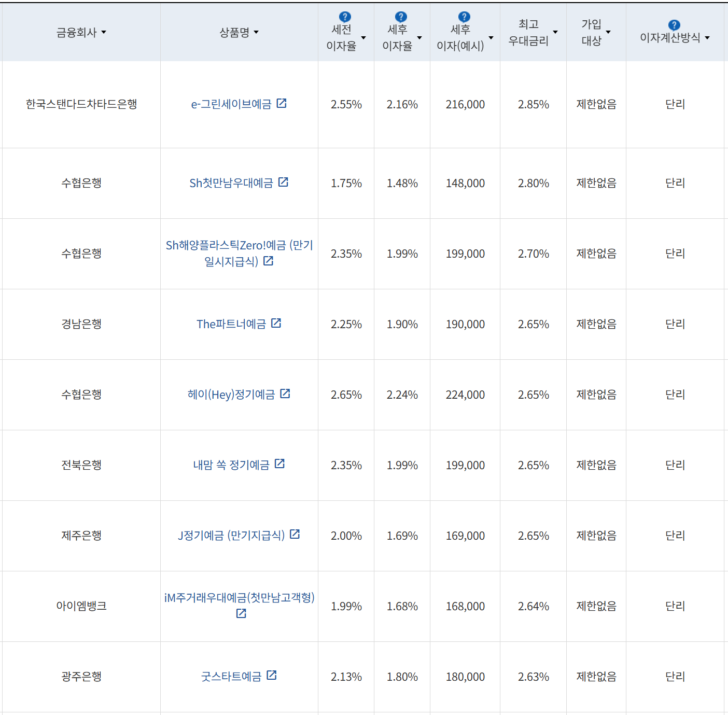Click the external link icon beside e-그린세이브예금
Screen dimensions: 728x715
pos(282,103)
